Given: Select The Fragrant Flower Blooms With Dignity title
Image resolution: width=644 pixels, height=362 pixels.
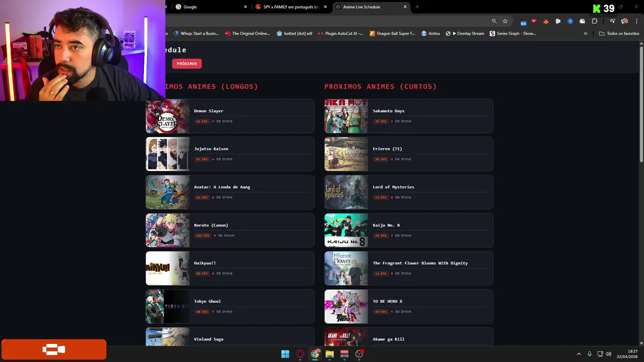Looking at the screenshot, I should (420, 263).
